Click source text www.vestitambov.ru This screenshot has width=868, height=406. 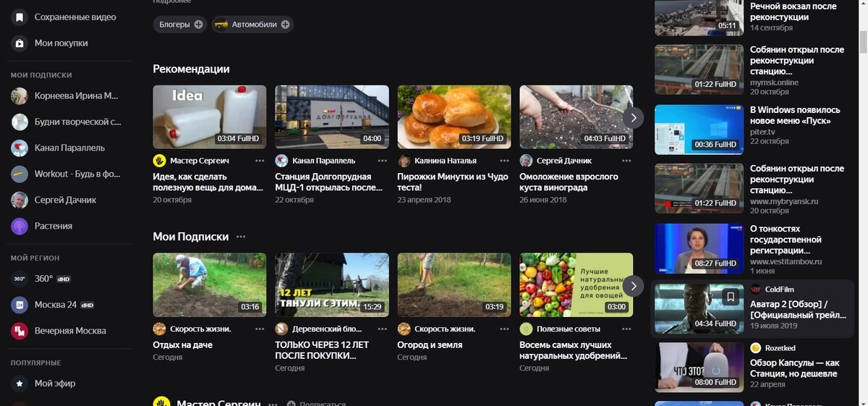click(786, 262)
